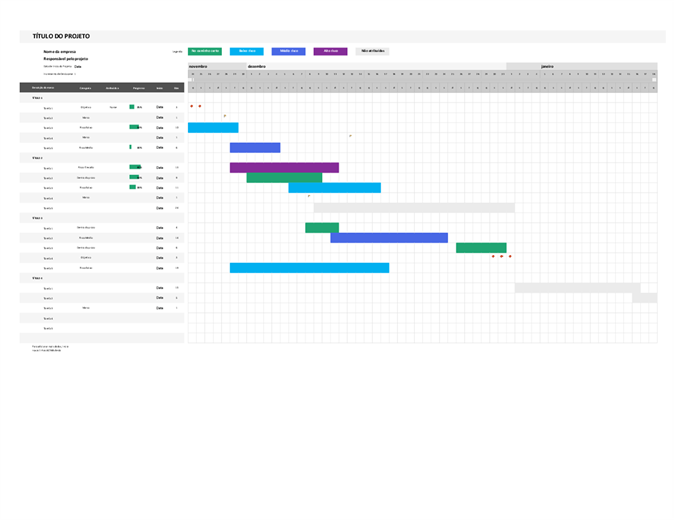Select the first phase header row
675x520 pixels.
pos(102,98)
